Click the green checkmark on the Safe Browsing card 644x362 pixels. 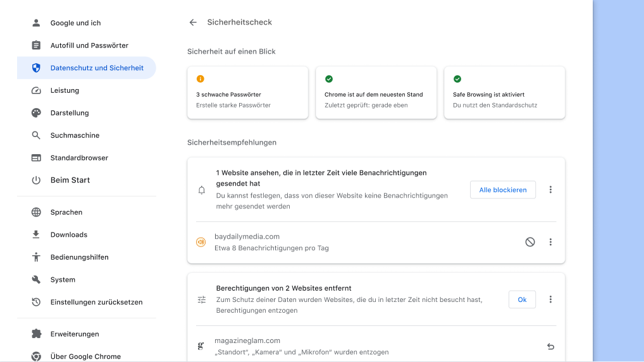tap(457, 79)
